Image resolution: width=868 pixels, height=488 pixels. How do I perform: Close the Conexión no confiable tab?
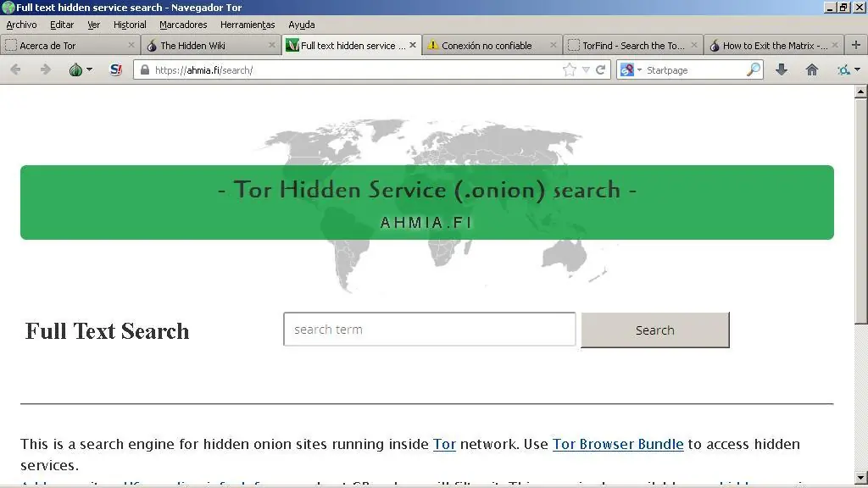[x=553, y=45]
